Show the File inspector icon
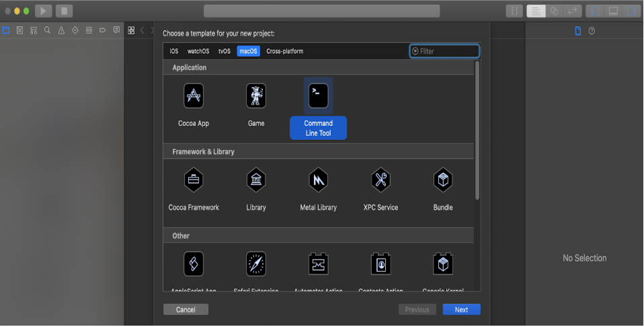This screenshot has height=327, width=644. [578, 30]
